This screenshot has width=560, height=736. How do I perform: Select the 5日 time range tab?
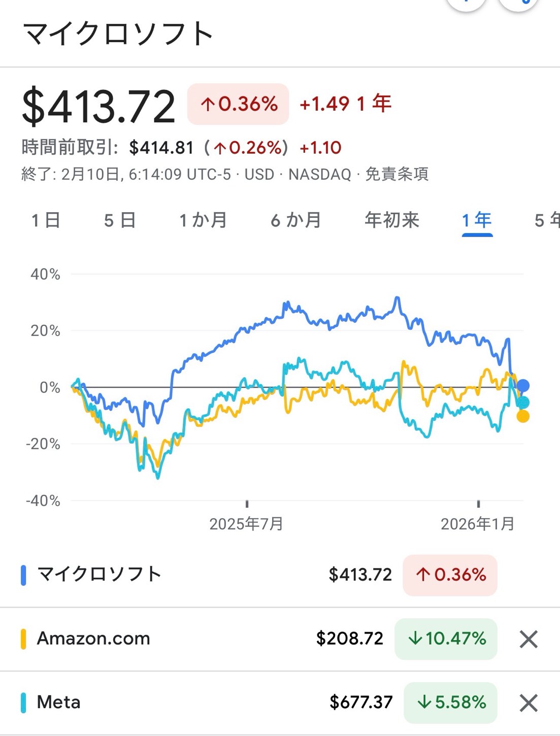120,220
